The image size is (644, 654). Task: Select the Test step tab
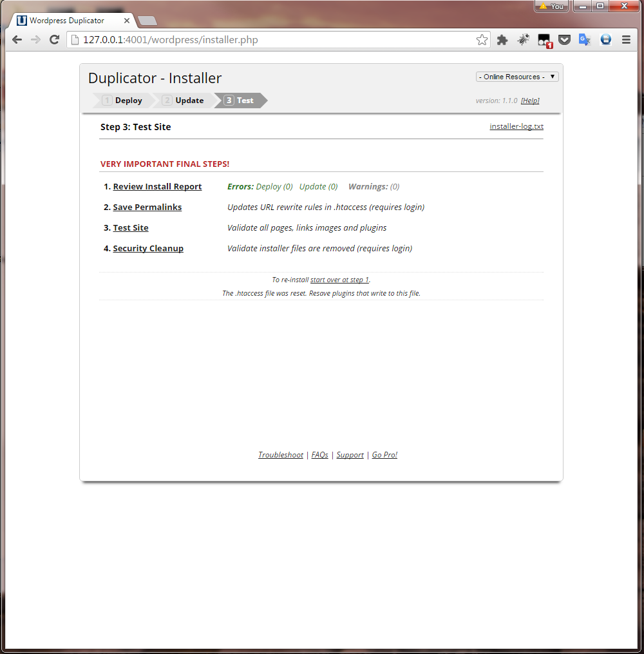point(240,101)
